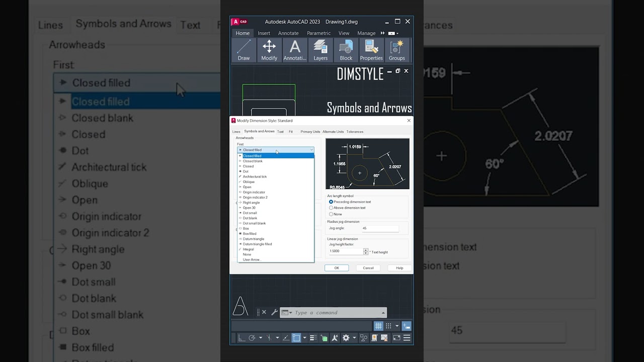This screenshot has width=644, height=362.
Task: Click annotation monitor shapes icon
Action: [363, 338]
